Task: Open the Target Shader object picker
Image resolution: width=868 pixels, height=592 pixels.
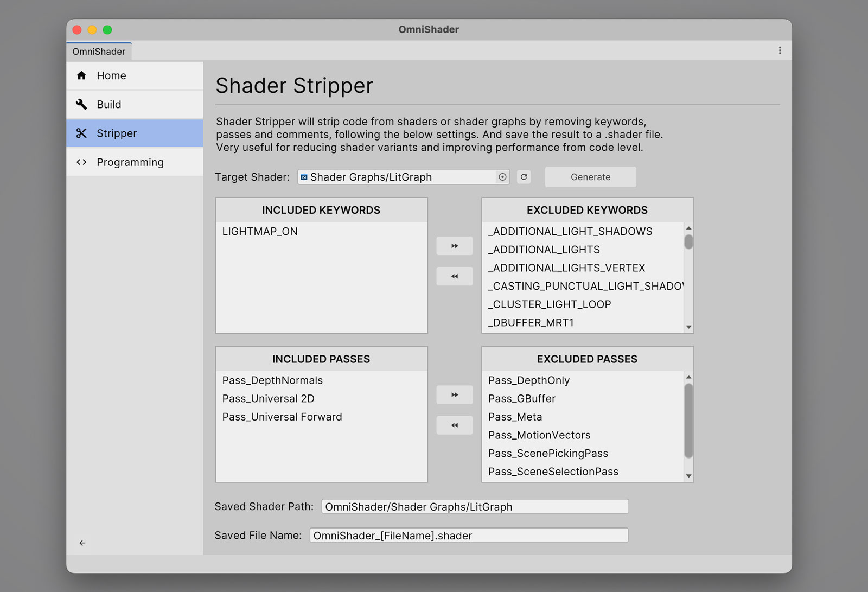Action: [x=502, y=177]
